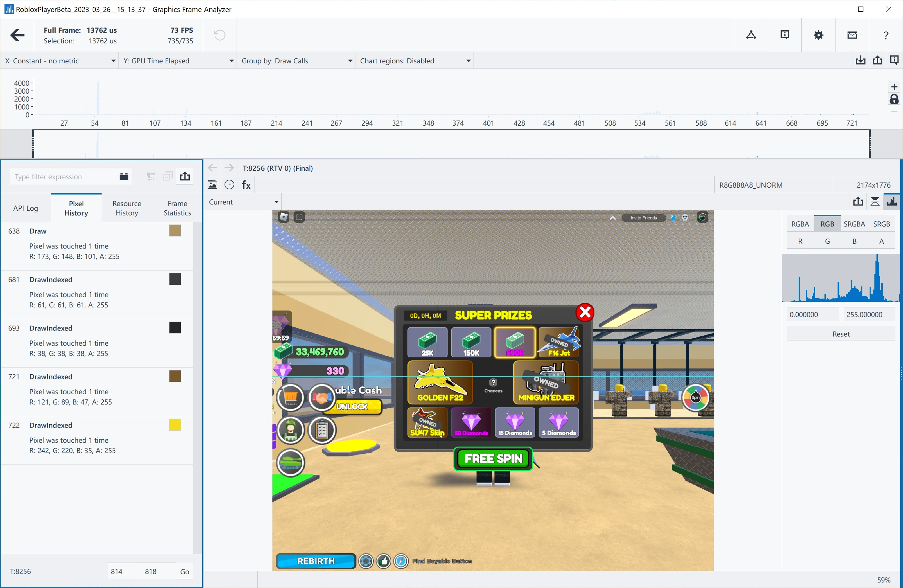Expand the Group by Draw Calls dropdown
The width and height of the screenshot is (903, 588).
pos(296,61)
